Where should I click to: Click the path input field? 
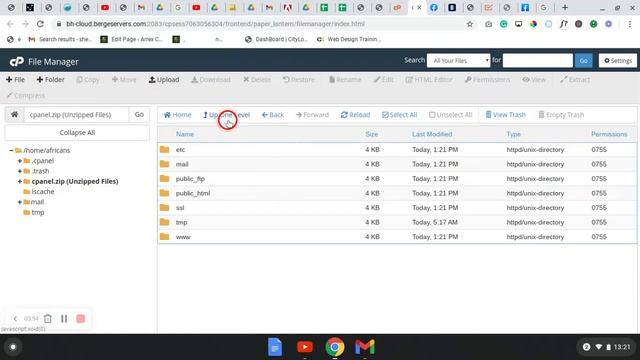tap(76, 115)
